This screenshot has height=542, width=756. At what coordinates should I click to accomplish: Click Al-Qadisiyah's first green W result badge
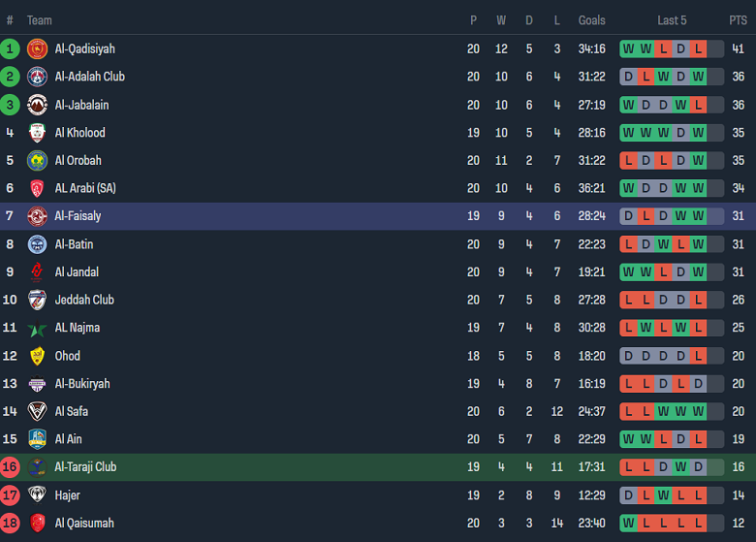point(628,48)
